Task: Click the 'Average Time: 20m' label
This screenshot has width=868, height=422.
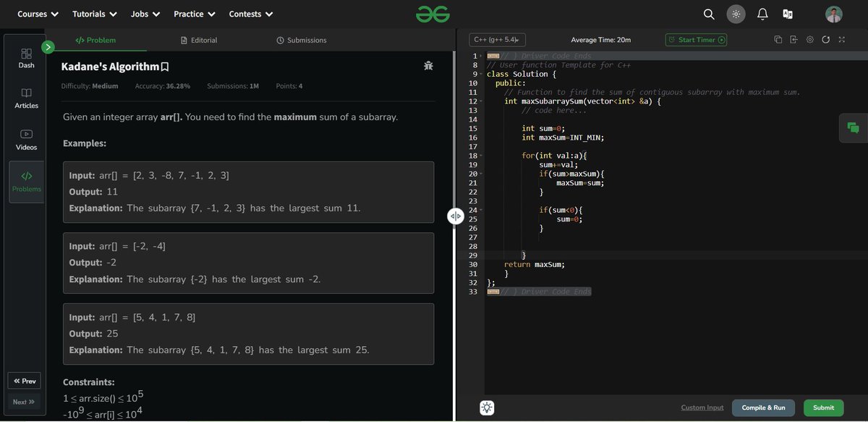Action: (600, 40)
